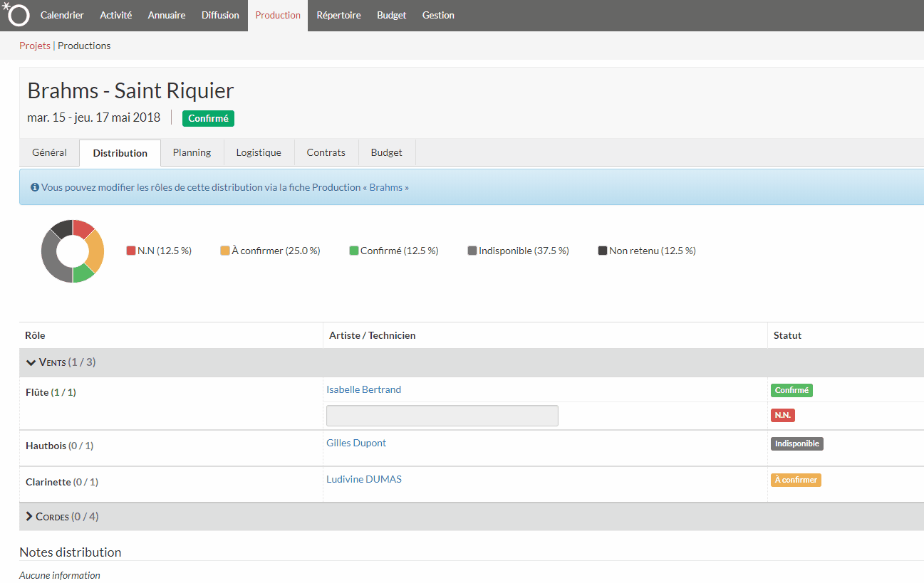Screen dimensions: 924x583
Task: Click the info icon in blue banner
Action: pos(34,188)
